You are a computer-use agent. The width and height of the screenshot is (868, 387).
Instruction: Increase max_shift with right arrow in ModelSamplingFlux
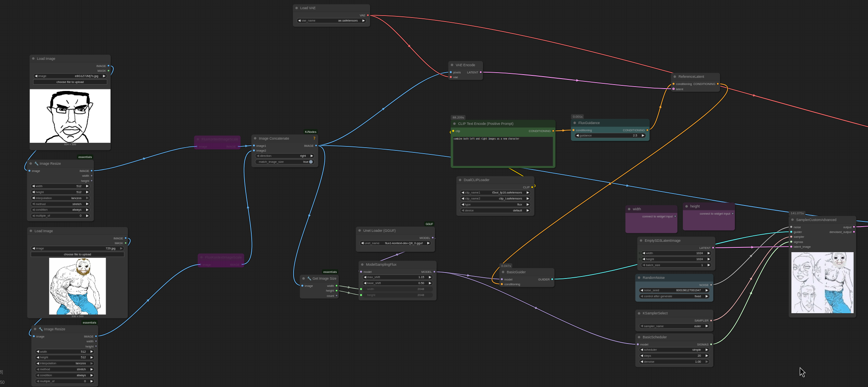pyautogui.click(x=430, y=277)
